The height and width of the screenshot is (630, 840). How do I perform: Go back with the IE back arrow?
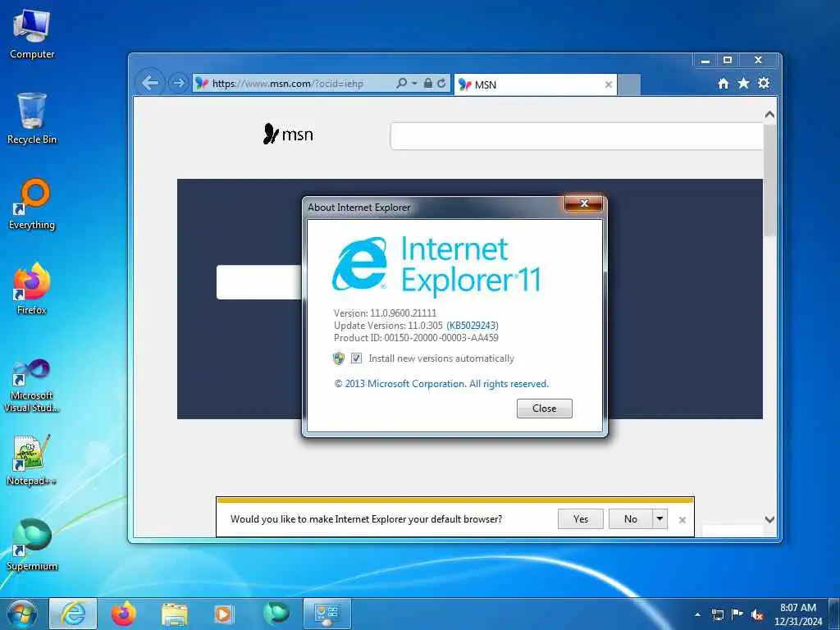(150, 83)
